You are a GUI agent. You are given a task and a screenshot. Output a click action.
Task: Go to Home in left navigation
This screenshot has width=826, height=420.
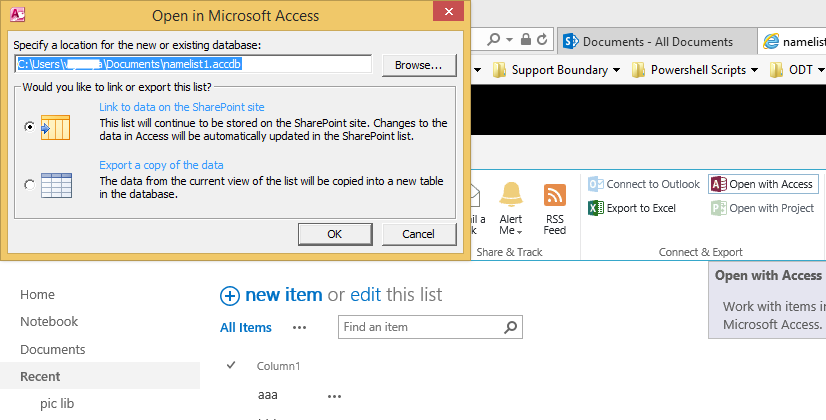point(37,295)
